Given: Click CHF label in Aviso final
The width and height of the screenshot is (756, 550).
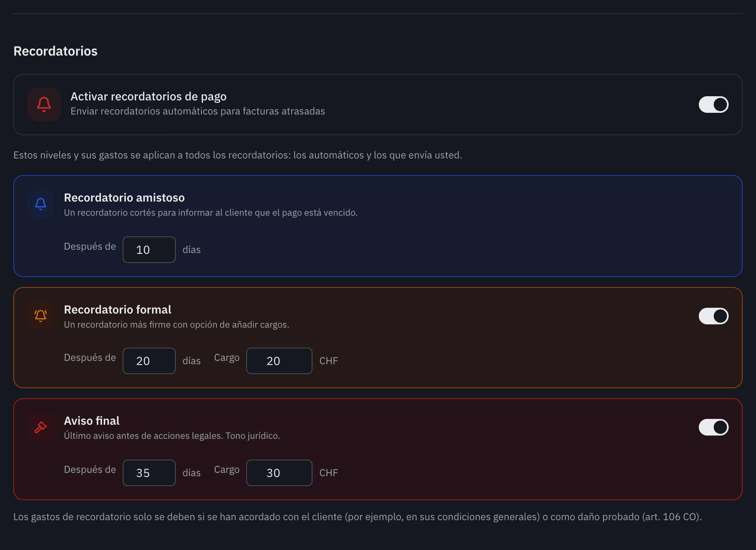Looking at the screenshot, I should [329, 473].
